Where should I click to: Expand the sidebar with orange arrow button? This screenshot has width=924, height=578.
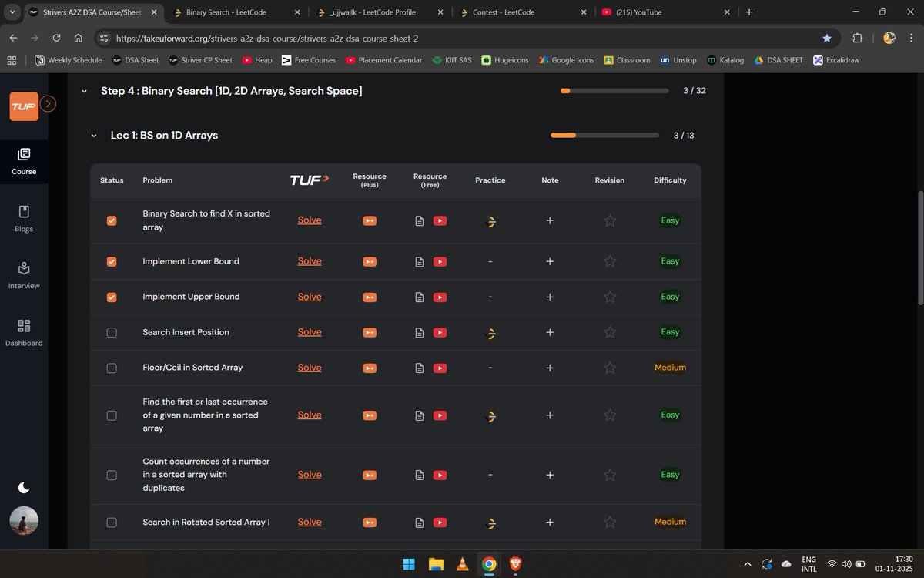[x=48, y=103]
